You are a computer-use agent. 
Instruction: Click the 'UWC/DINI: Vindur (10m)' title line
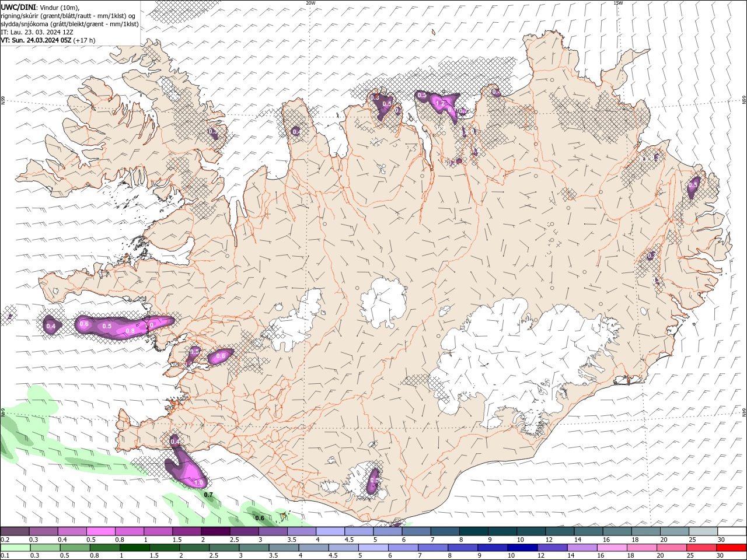click(40, 8)
